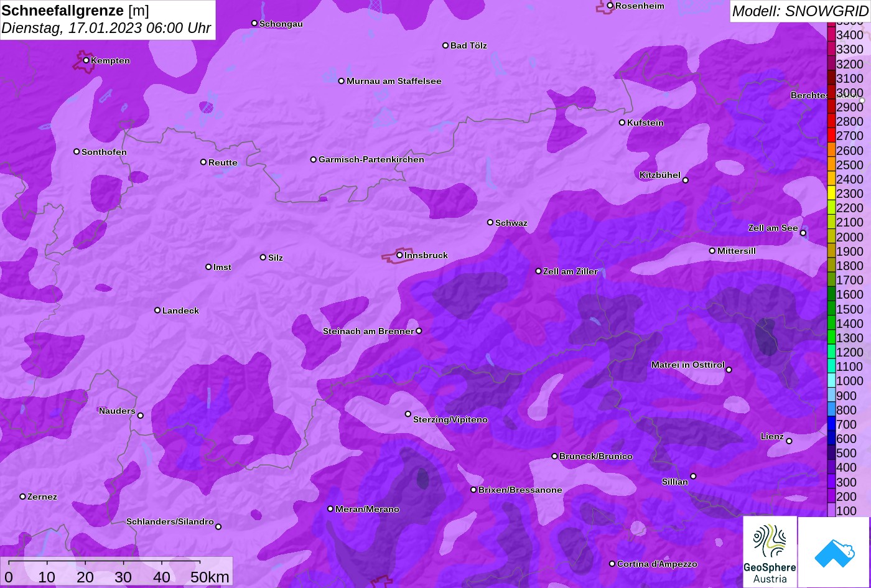The image size is (871, 588).
Task: Click the Silz location dot
Action: coord(263,257)
